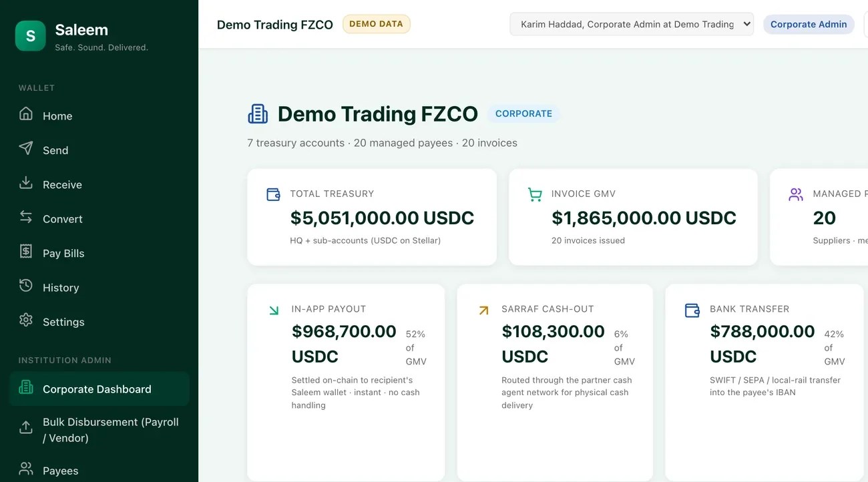Image resolution: width=868 pixels, height=482 pixels.
Task: Open Bulk Disbursement (Payroll / Vendor)
Action: point(99,430)
